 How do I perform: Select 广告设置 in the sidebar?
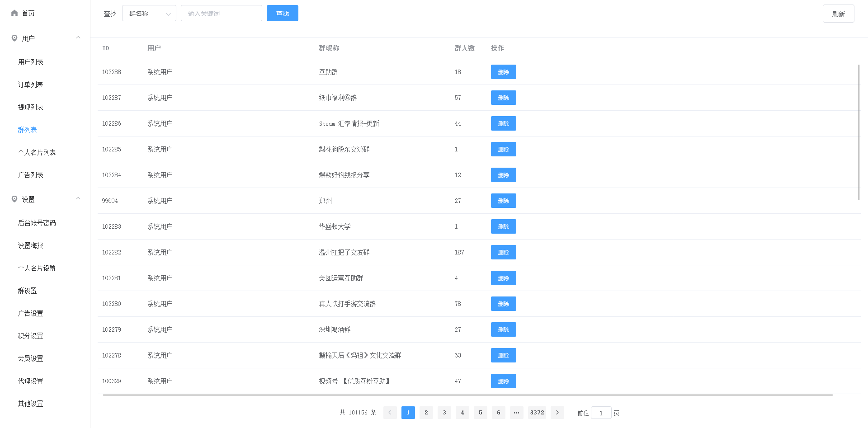31,313
